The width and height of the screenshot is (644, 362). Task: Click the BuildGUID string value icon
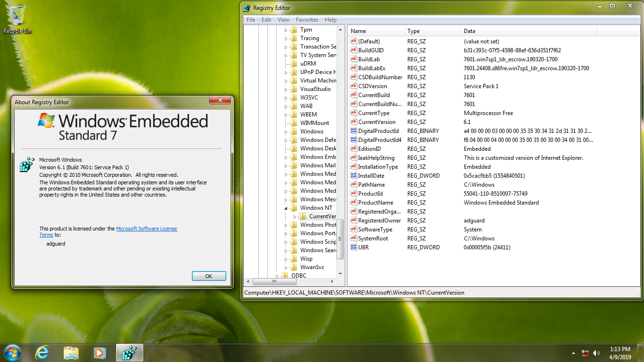(x=354, y=50)
